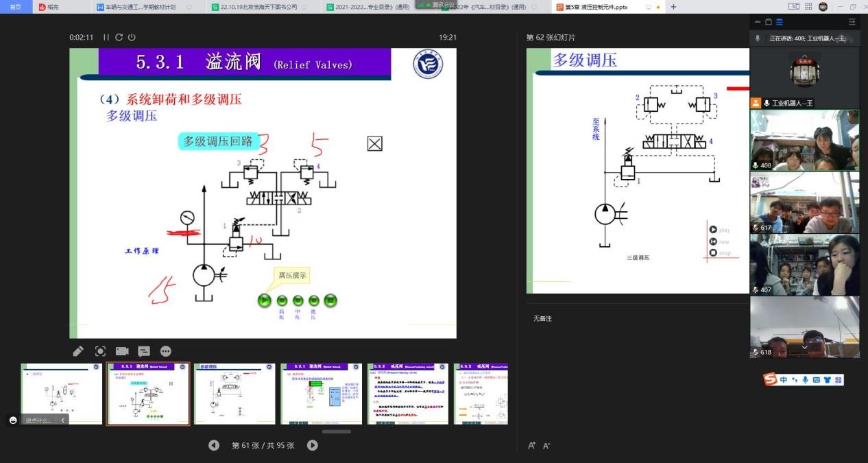Open Sogou soft keyboard icon
This screenshot has height=463, width=868.
[816, 379]
